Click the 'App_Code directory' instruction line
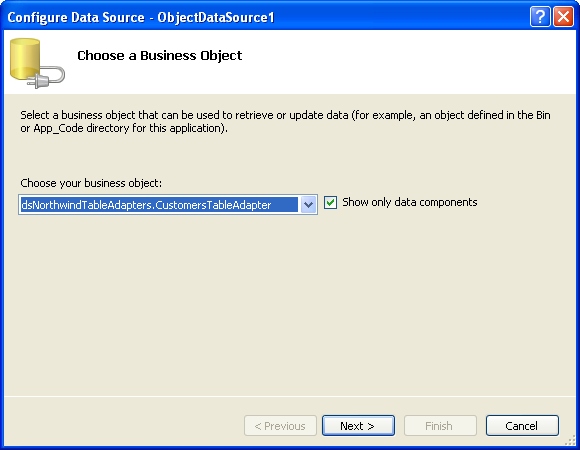580x450 pixels. [x=124, y=128]
